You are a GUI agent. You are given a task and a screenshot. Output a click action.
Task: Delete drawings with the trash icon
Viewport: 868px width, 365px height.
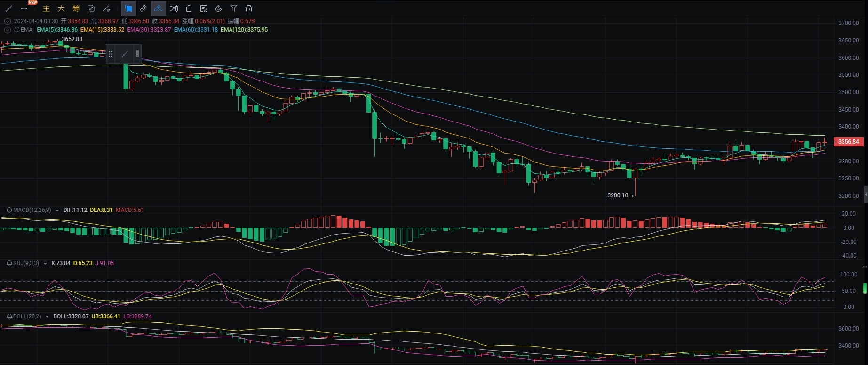249,8
